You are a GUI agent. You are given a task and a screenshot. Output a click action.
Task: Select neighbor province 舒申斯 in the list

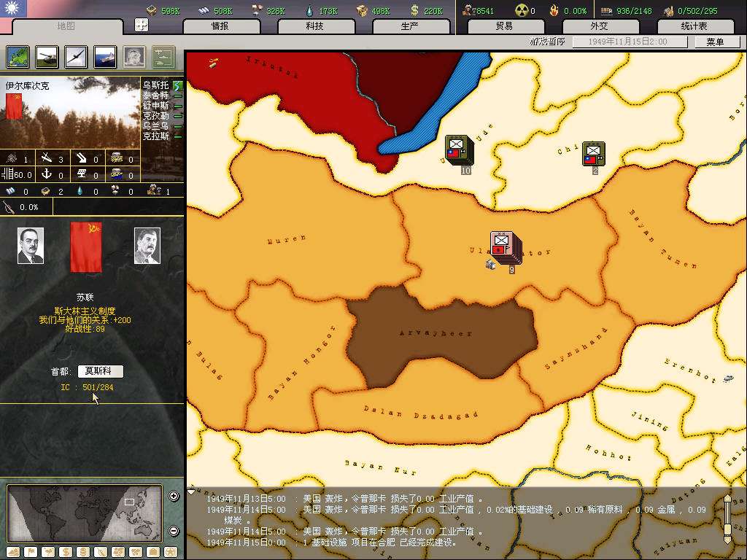click(156, 106)
